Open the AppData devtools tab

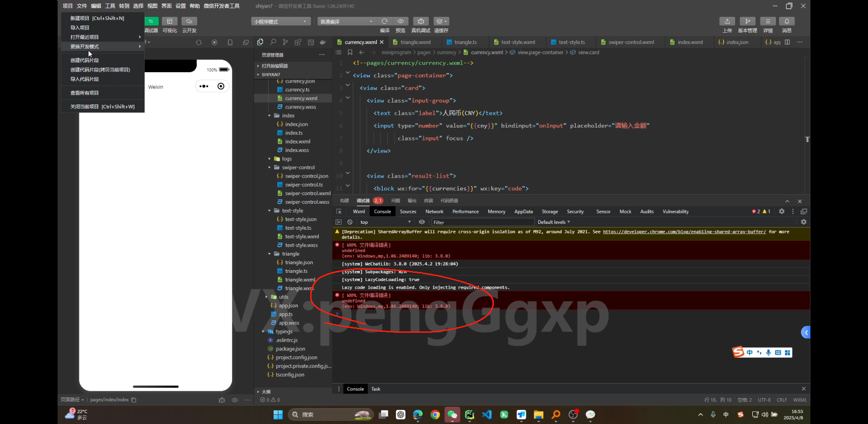[523, 212]
